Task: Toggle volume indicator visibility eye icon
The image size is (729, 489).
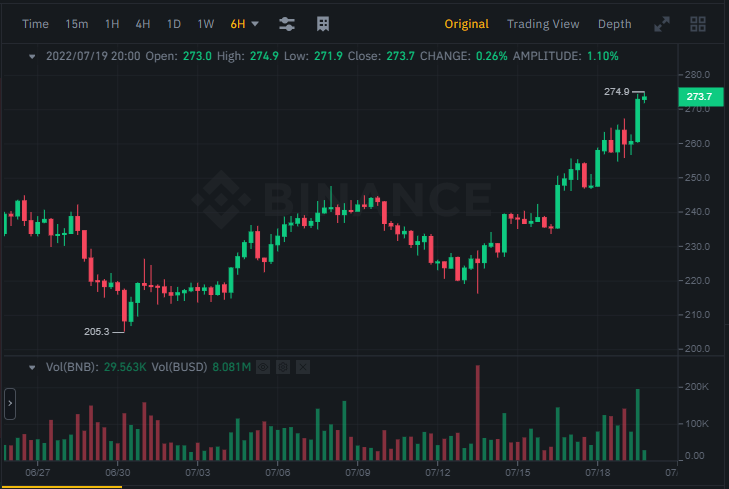Action: [x=263, y=367]
